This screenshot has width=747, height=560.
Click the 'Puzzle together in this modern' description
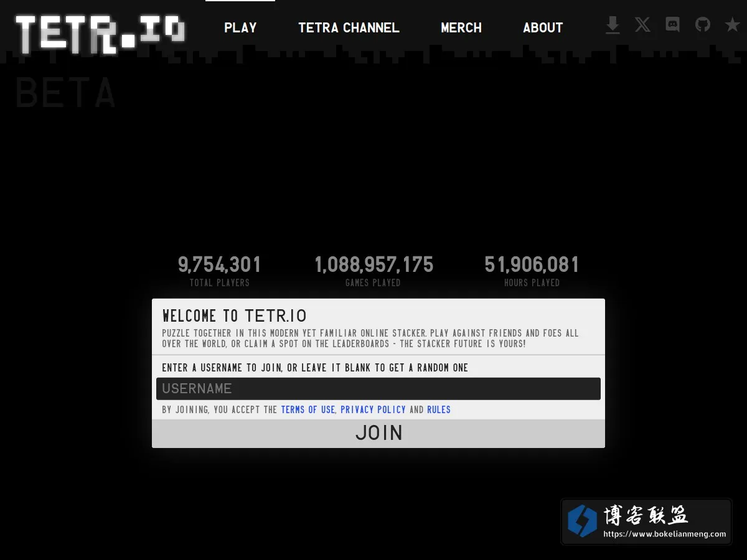[370, 338]
